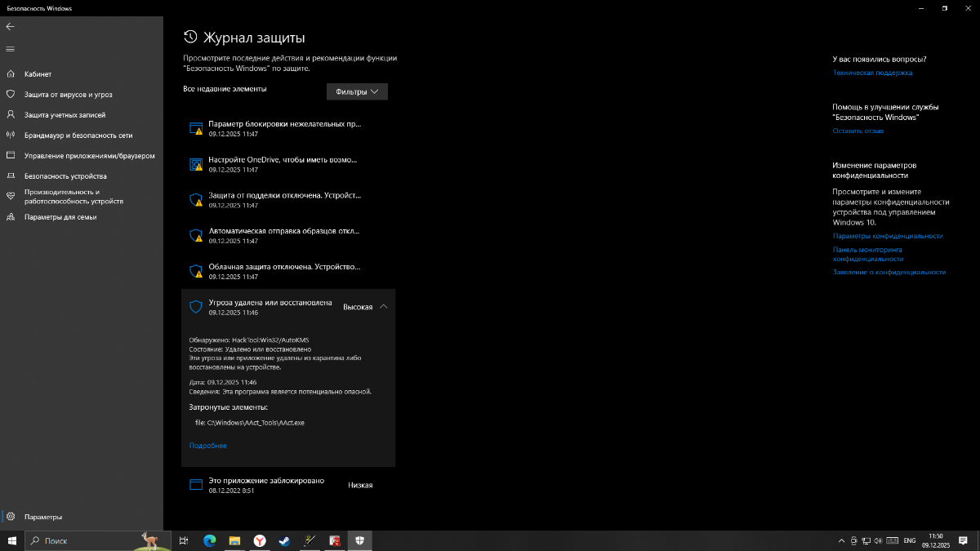
Task: Click shield warning icon of Автоматическая отправка
Action: [x=196, y=236]
